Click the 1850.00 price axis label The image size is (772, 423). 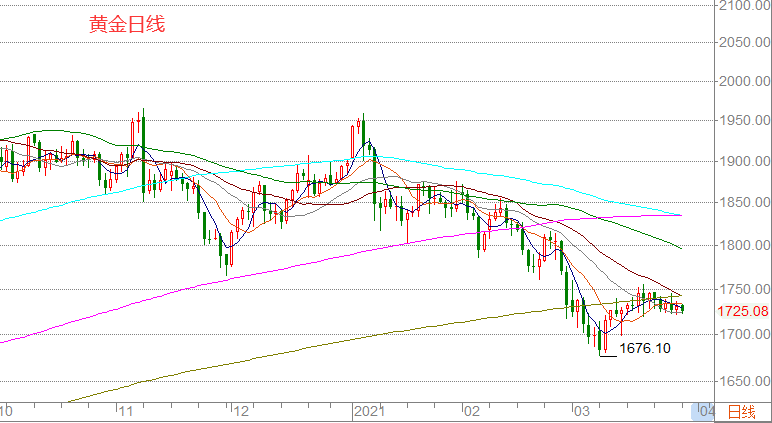click(743, 203)
